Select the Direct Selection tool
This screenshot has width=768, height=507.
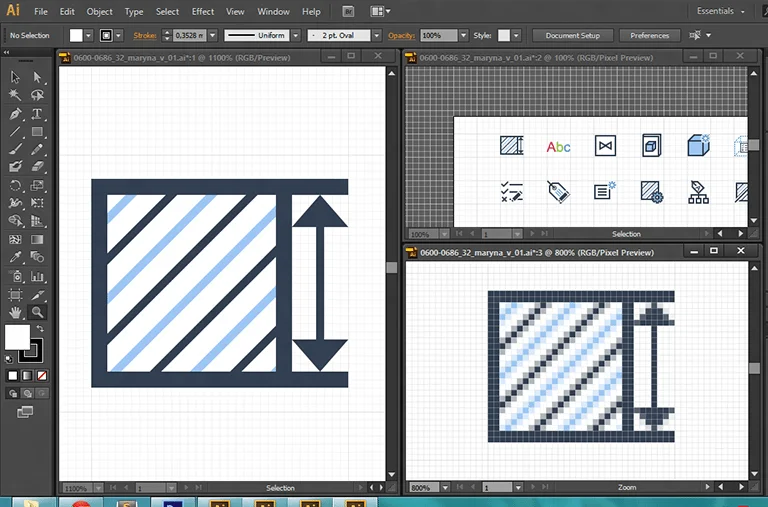[37, 78]
